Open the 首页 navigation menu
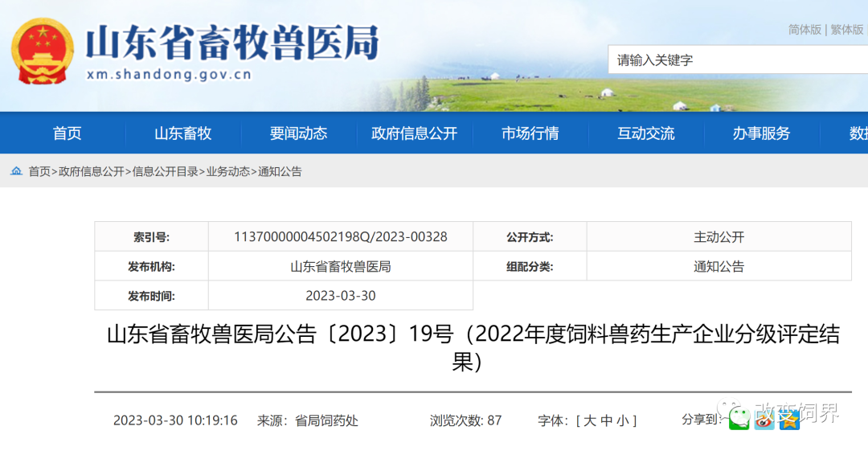 pos(68,133)
